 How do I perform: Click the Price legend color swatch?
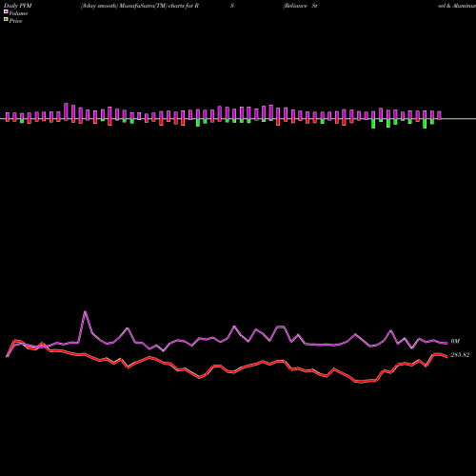point(6,19)
